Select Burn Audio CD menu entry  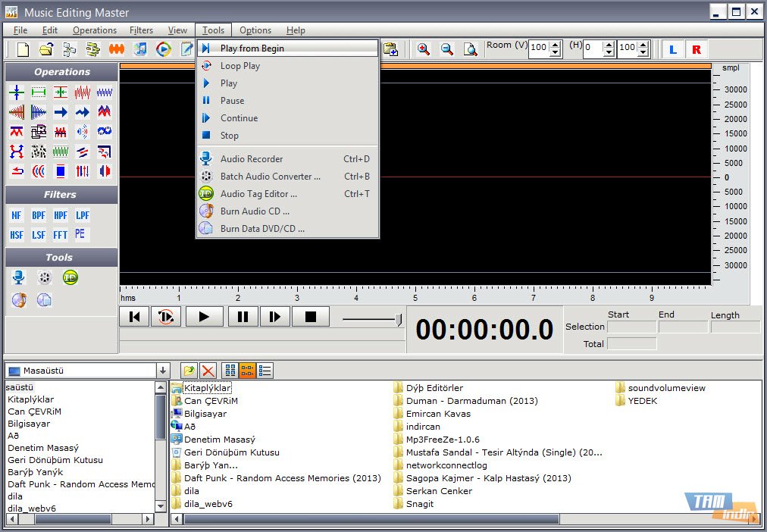tap(288, 211)
